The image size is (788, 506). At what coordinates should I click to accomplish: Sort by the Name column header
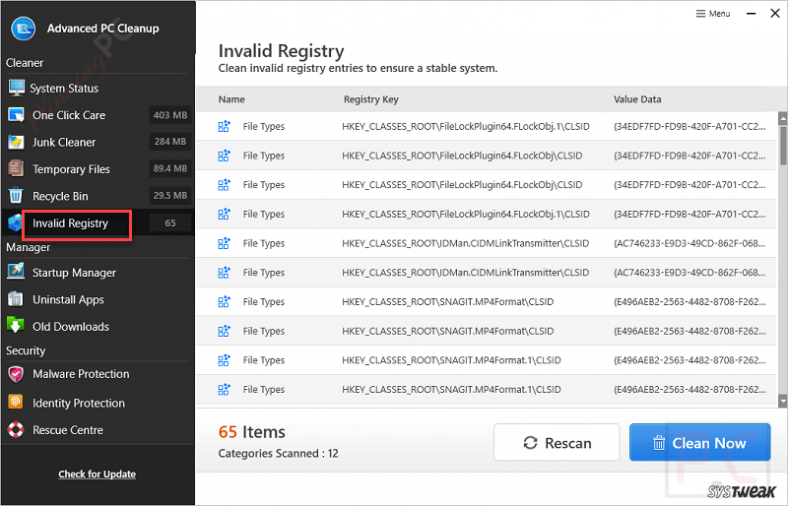click(231, 99)
